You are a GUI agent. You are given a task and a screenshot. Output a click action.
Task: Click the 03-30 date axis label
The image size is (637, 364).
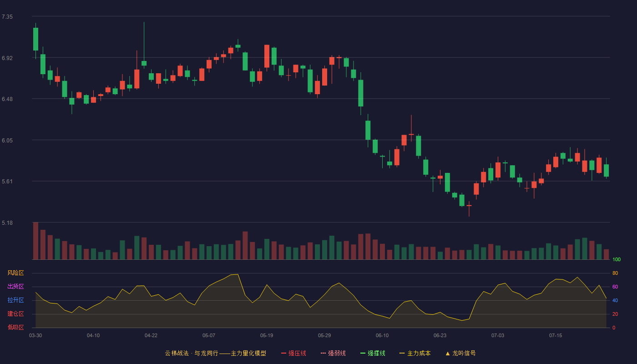[35, 335]
